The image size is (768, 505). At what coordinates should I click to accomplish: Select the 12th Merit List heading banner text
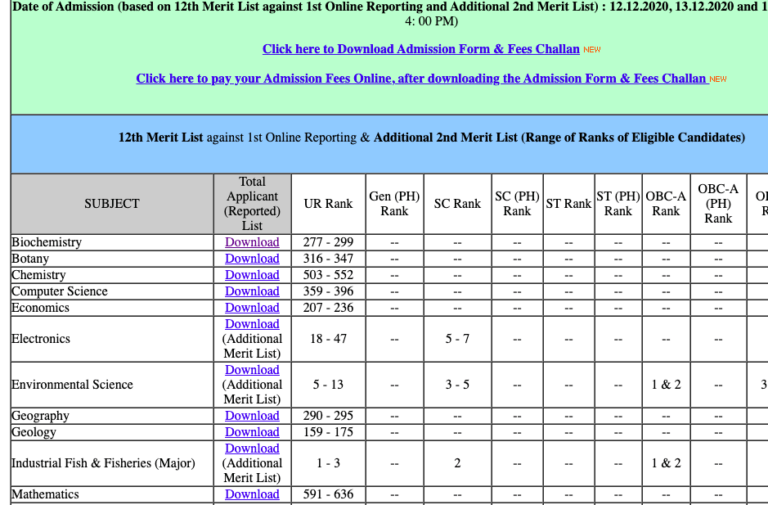[432, 137]
